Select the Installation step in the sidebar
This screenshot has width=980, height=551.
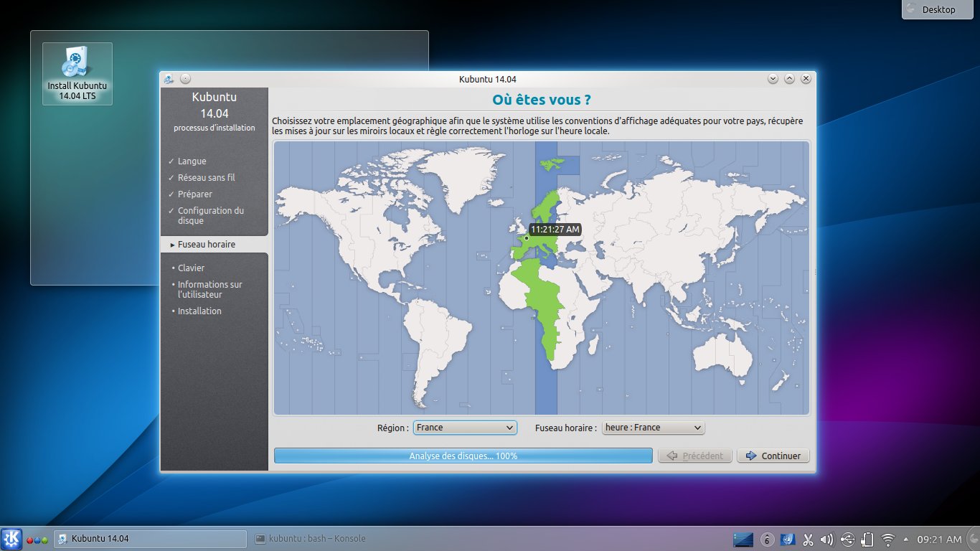(x=199, y=311)
